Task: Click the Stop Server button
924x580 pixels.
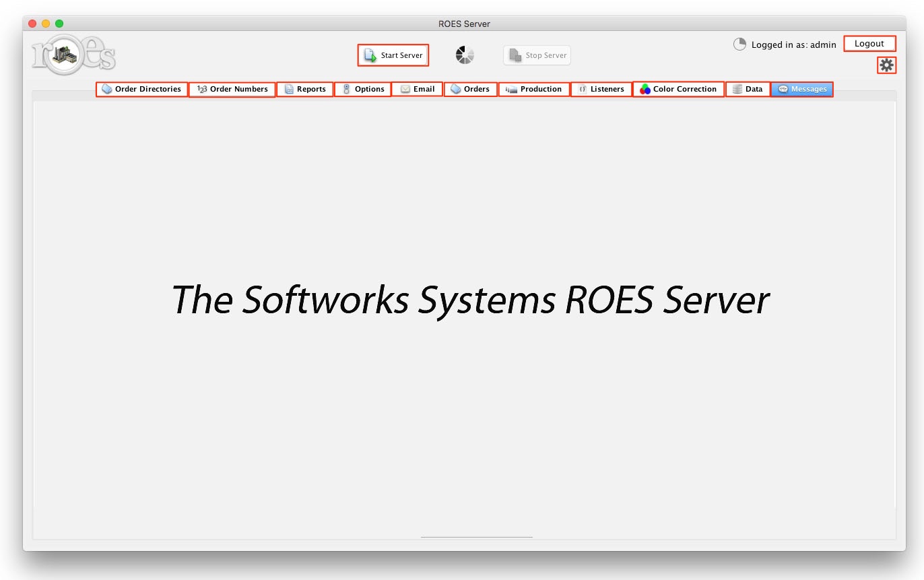Action: point(537,55)
